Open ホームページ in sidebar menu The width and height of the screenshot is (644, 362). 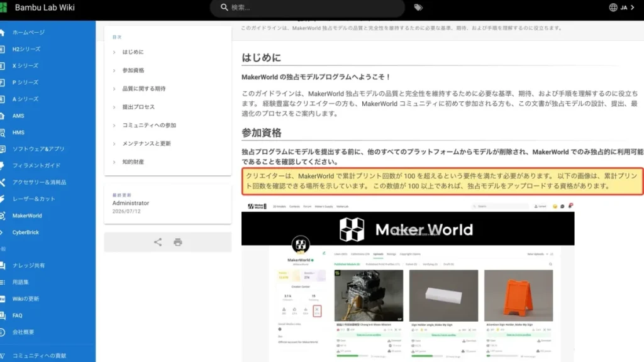28,33
